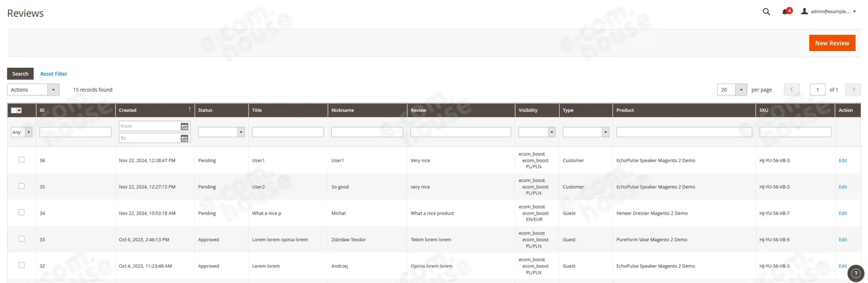This screenshot has width=868, height=283.
Task: Go to next page arrow
Action: [853, 89]
